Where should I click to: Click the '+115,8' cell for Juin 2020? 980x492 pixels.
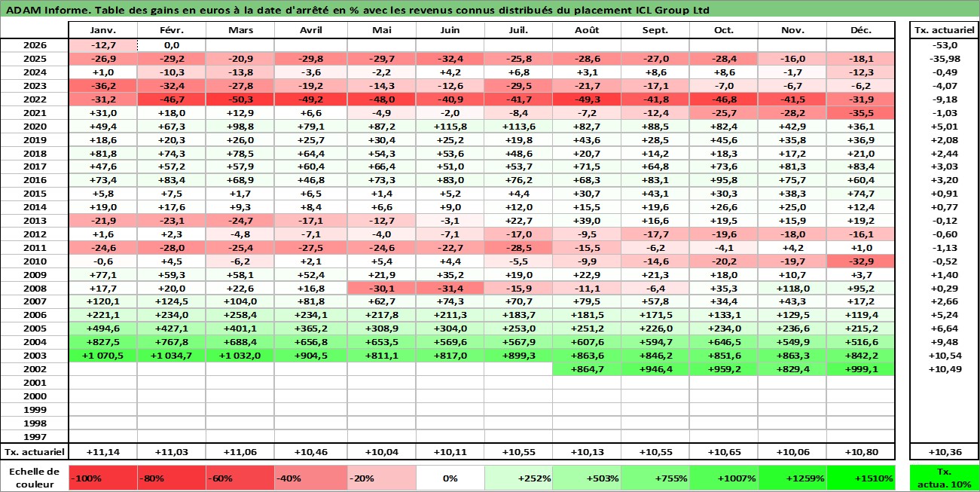pyautogui.click(x=450, y=127)
